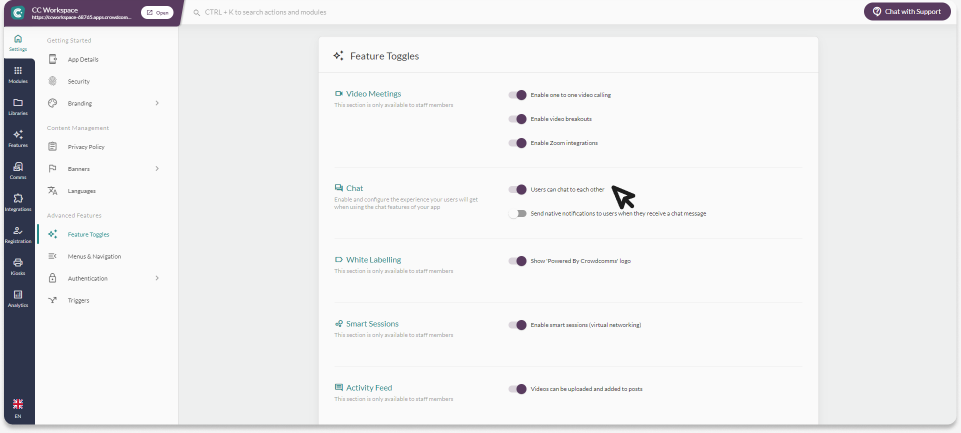Viewport: 961px width, 433px height.
Task: Open the Registration sidebar section
Action: coord(18,234)
